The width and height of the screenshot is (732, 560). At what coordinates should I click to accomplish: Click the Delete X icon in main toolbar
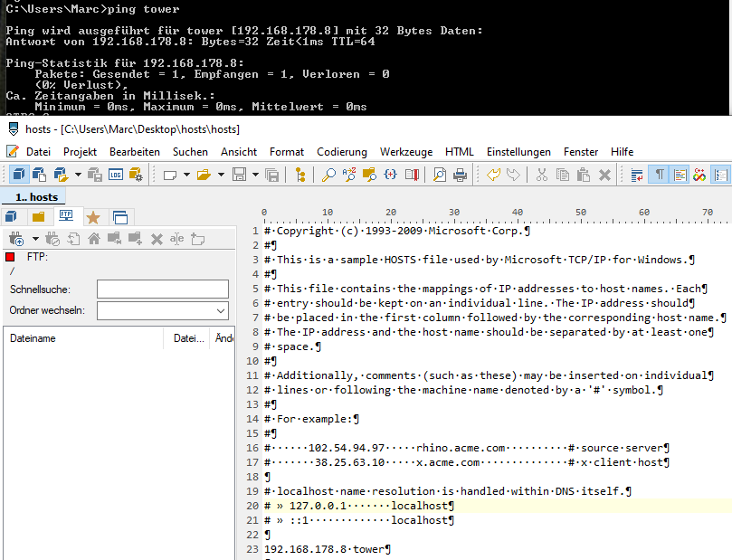click(605, 175)
